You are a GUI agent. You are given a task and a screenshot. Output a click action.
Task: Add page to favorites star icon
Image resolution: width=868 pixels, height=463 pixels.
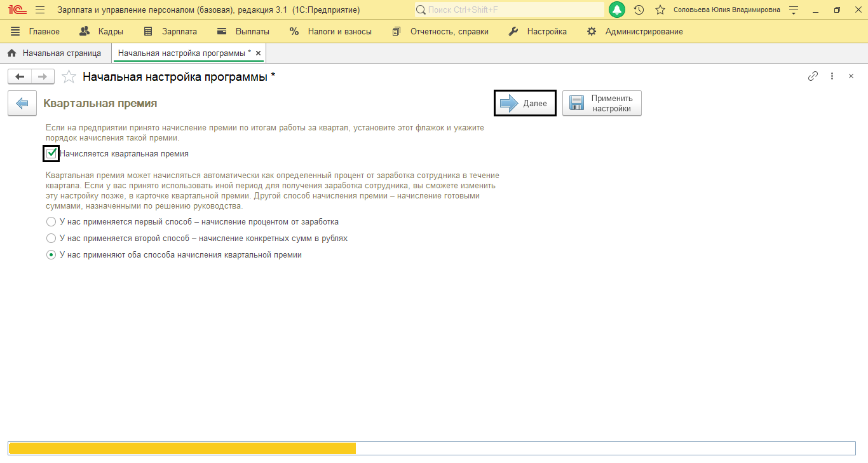click(68, 77)
